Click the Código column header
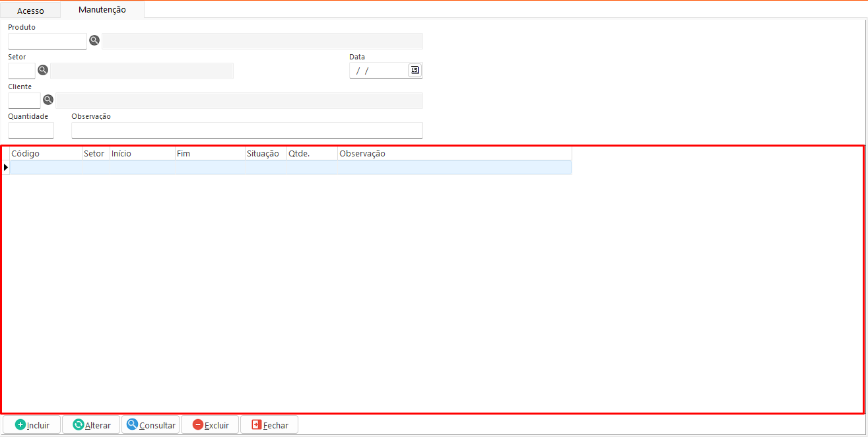The height and width of the screenshot is (437, 868). click(45, 154)
